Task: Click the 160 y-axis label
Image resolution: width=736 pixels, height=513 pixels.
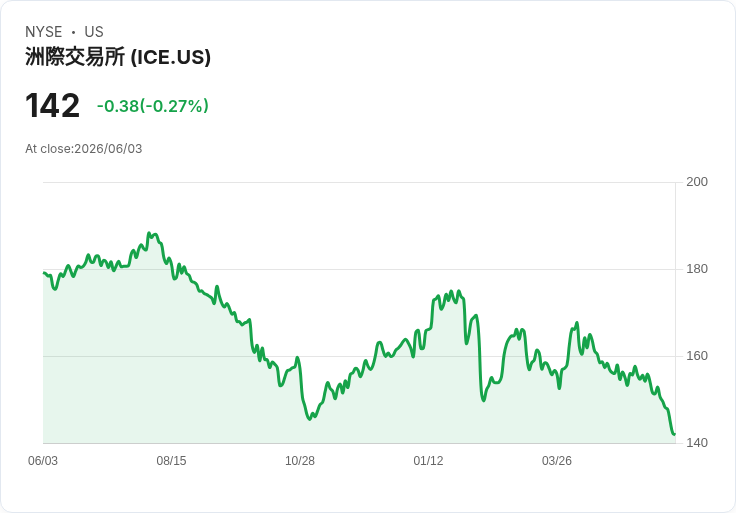Action: [x=697, y=356]
